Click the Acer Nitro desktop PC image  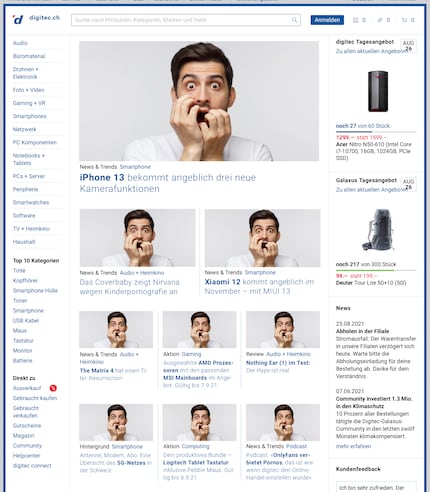pos(378,91)
